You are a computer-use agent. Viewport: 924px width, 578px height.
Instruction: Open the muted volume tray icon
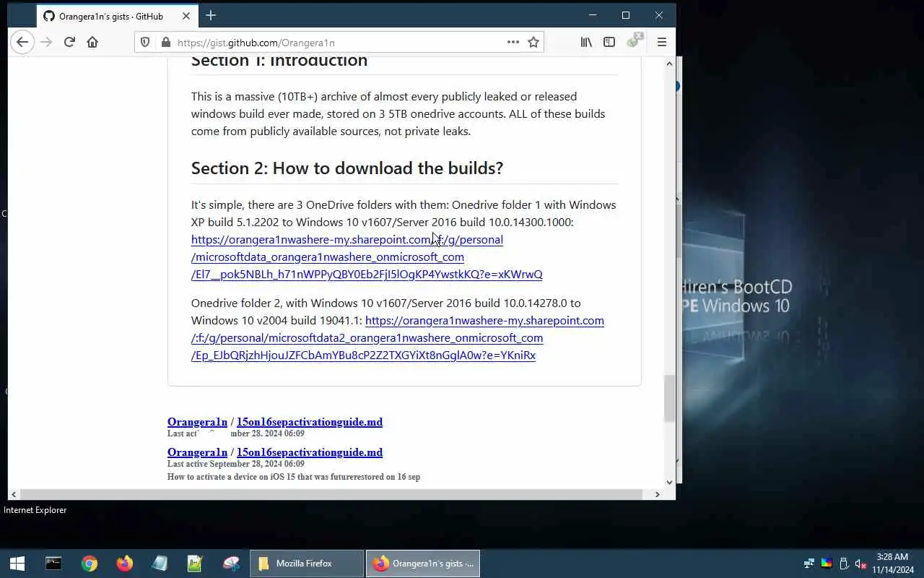point(860,564)
